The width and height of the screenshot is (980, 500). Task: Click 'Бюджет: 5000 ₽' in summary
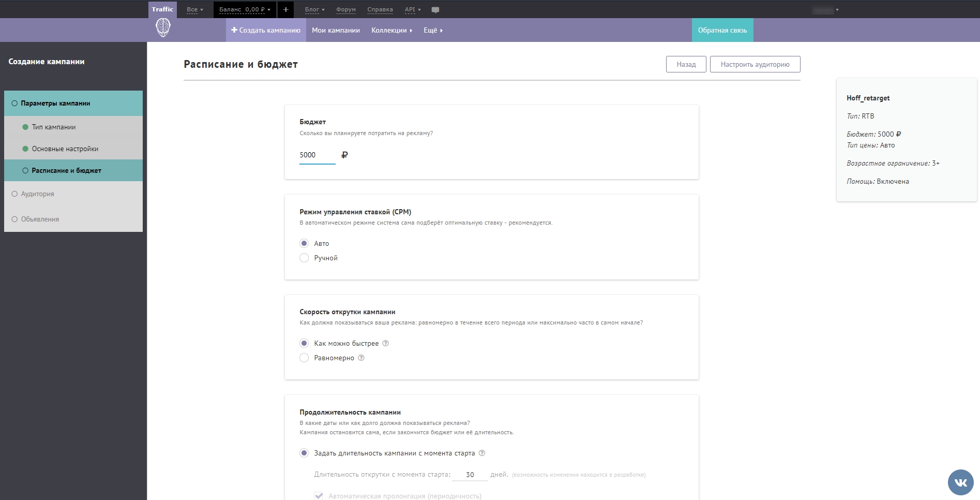coord(874,134)
